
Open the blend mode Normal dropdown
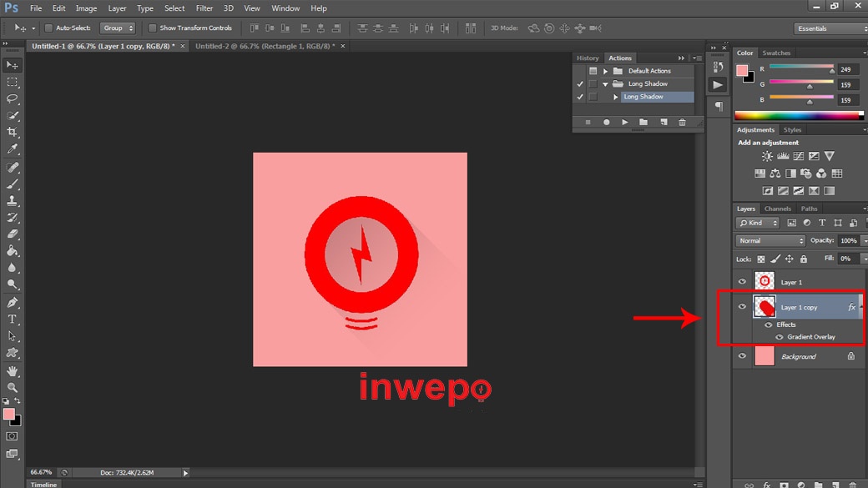point(770,241)
